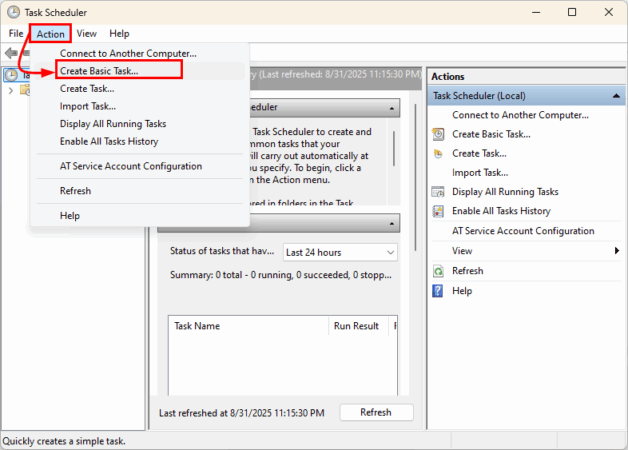Select Refresh in the Action dropdown menu
Image resolution: width=628 pixels, height=450 pixels.
tap(139, 191)
